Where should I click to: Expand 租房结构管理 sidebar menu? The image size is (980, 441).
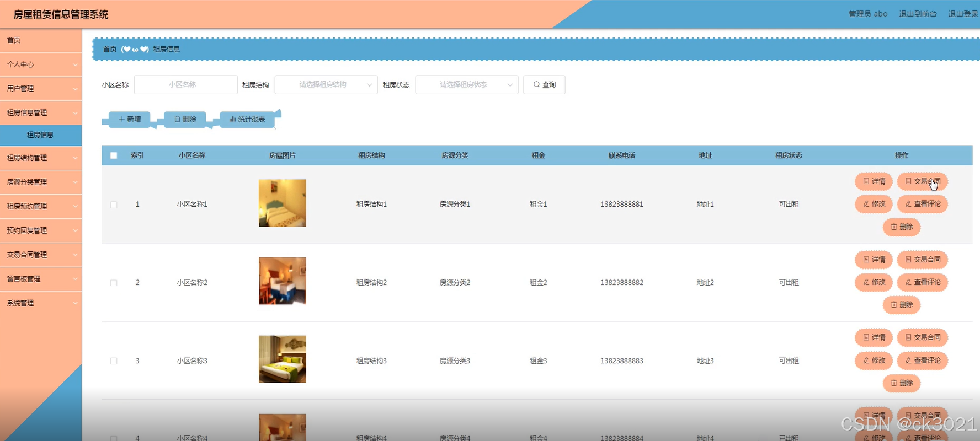coord(41,158)
